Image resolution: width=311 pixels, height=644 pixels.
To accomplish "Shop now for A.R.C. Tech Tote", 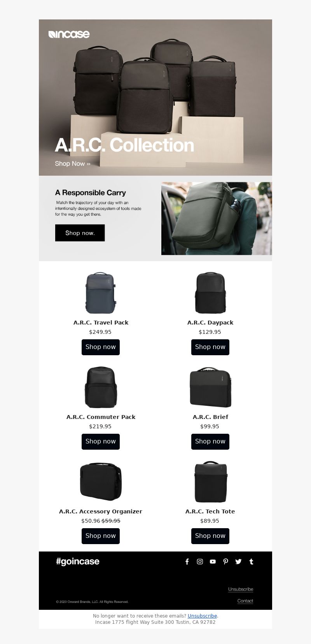I will click(x=210, y=536).
